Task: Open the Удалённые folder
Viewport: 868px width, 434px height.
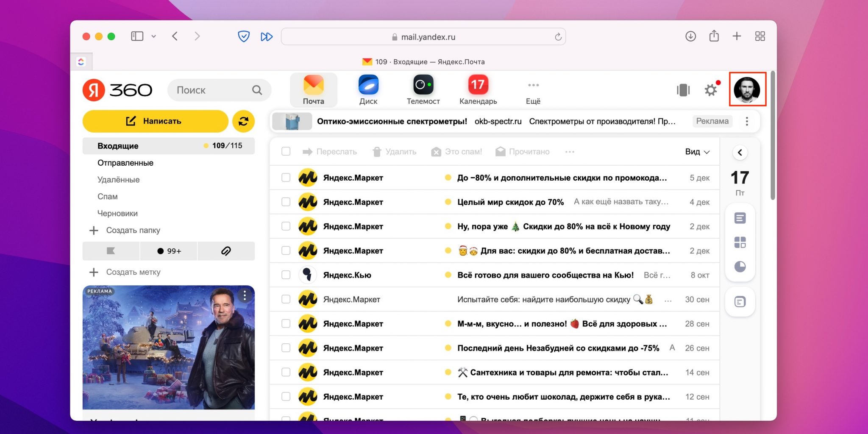Action: point(119,180)
